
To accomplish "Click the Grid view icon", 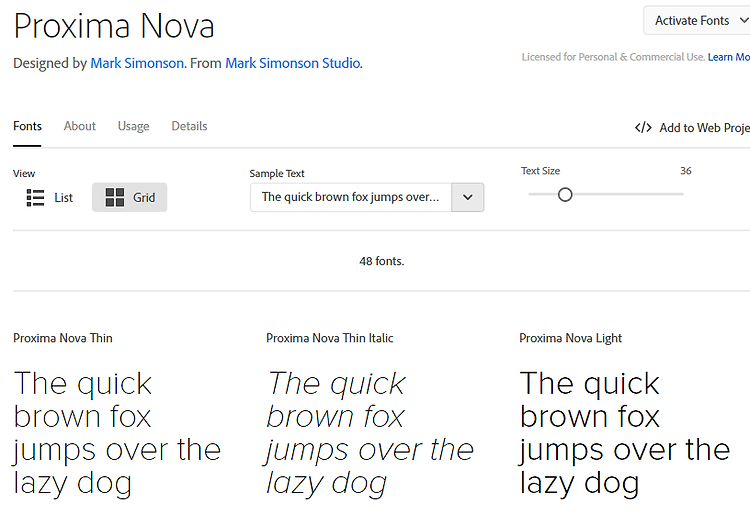I will (x=115, y=197).
